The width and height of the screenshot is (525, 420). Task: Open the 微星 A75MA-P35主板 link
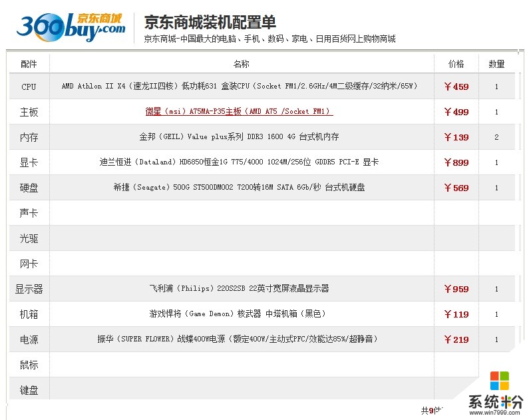[239, 111]
